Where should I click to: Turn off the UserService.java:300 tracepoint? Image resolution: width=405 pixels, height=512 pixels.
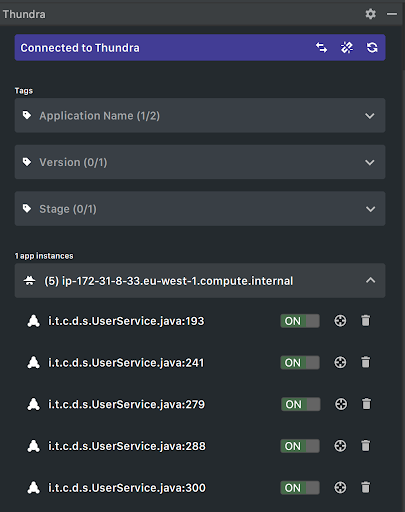click(300, 488)
